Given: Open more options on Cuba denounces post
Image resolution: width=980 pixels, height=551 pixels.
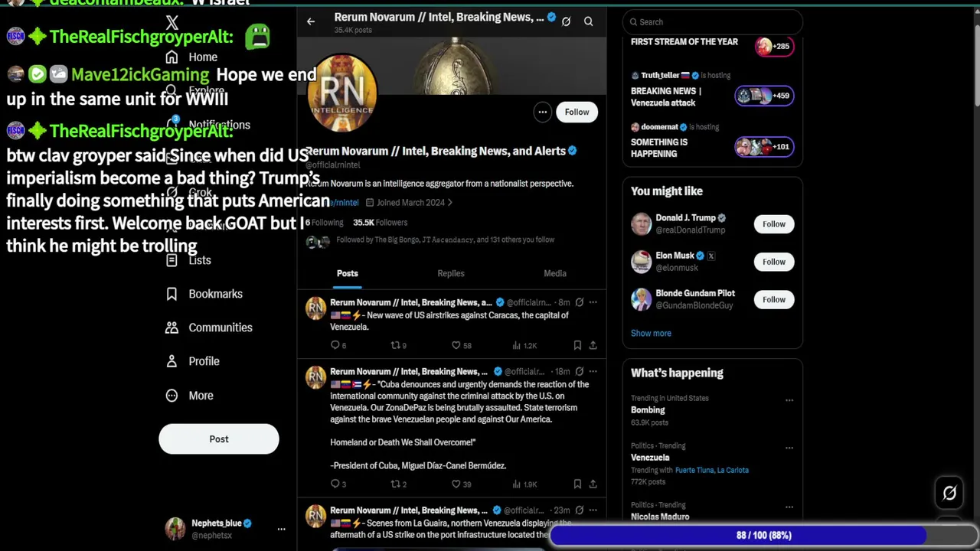Looking at the screenshot, I should 593,371.
